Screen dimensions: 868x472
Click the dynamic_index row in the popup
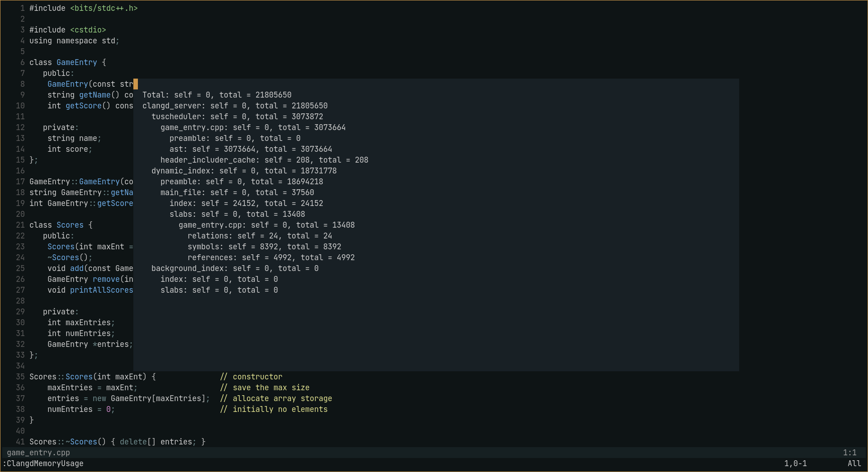point(244,171)
